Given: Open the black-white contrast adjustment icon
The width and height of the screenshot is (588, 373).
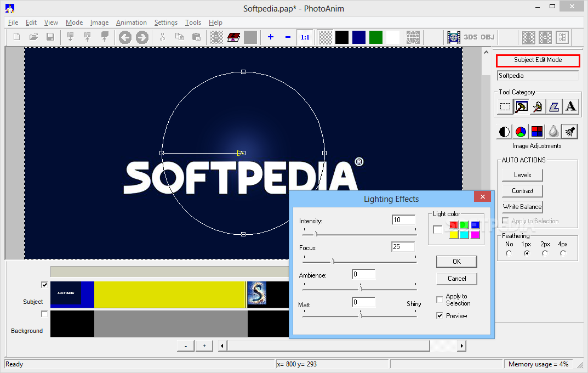Looking at the screenshot, I should tap(504, 132).
